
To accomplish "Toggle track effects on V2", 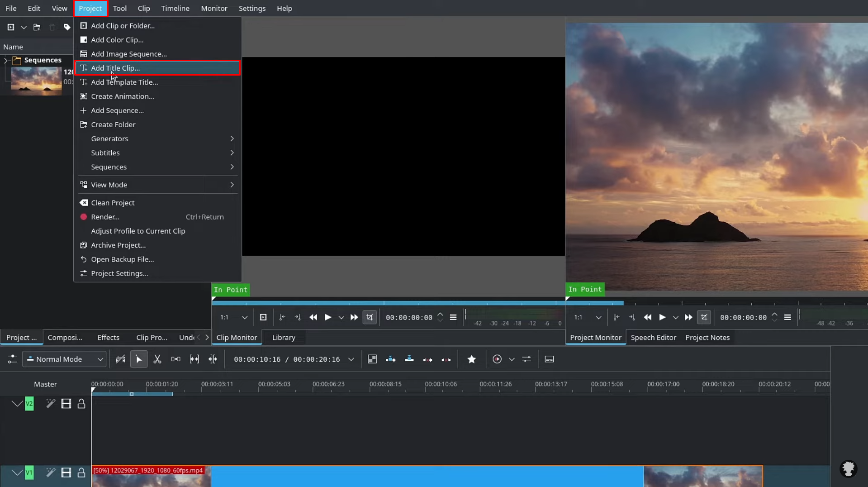I will point(51,403).
